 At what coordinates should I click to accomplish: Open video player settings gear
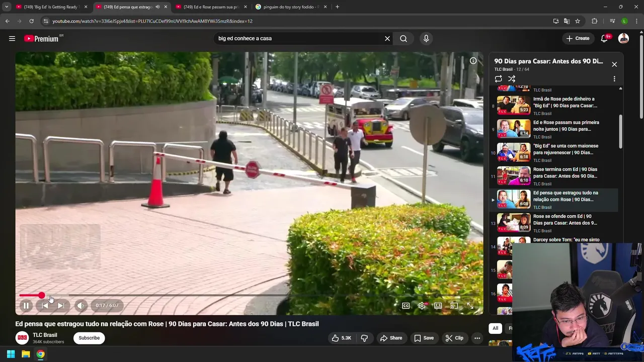pos(422,305)
